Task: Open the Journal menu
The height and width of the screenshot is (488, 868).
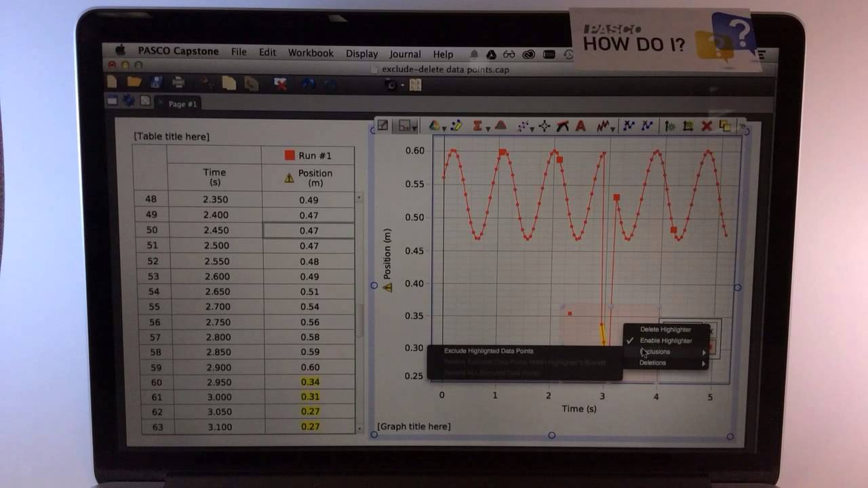Action: (x=405, y=54)
